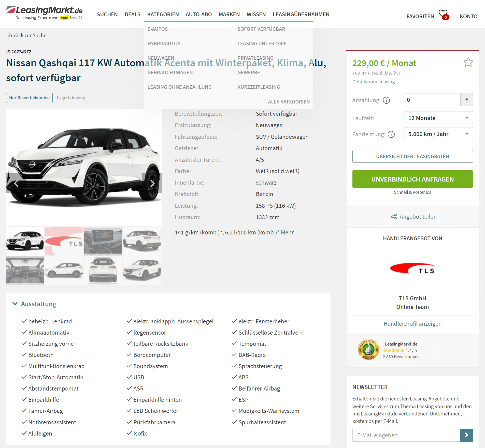Select SOFORT VERFÜGBAR category
The height and width of the screenshot is (448, 485).
coord(261,29)
